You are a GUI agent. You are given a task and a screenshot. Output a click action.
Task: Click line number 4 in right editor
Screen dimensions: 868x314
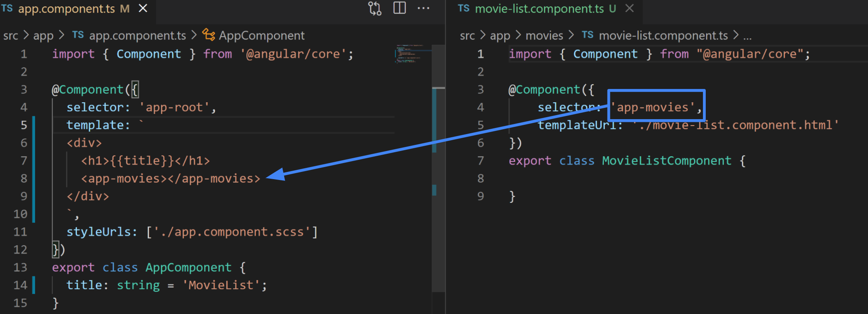[480, 107]
